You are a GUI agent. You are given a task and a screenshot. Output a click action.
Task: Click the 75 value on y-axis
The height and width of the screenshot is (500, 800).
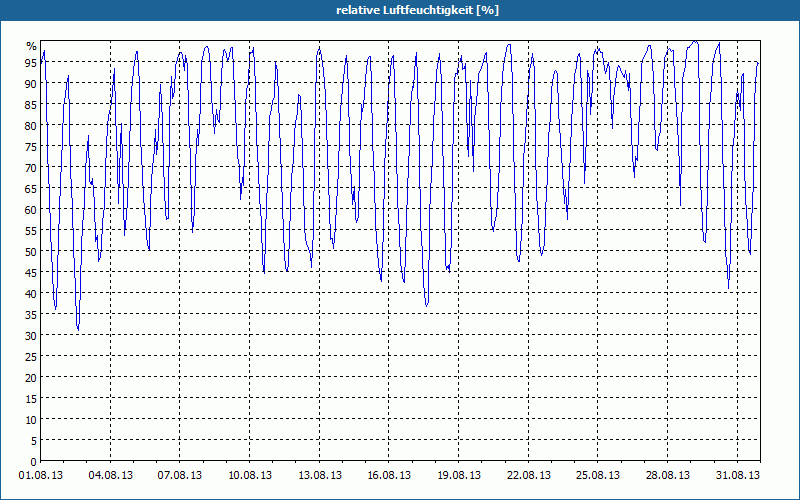[x=31, y=146]
